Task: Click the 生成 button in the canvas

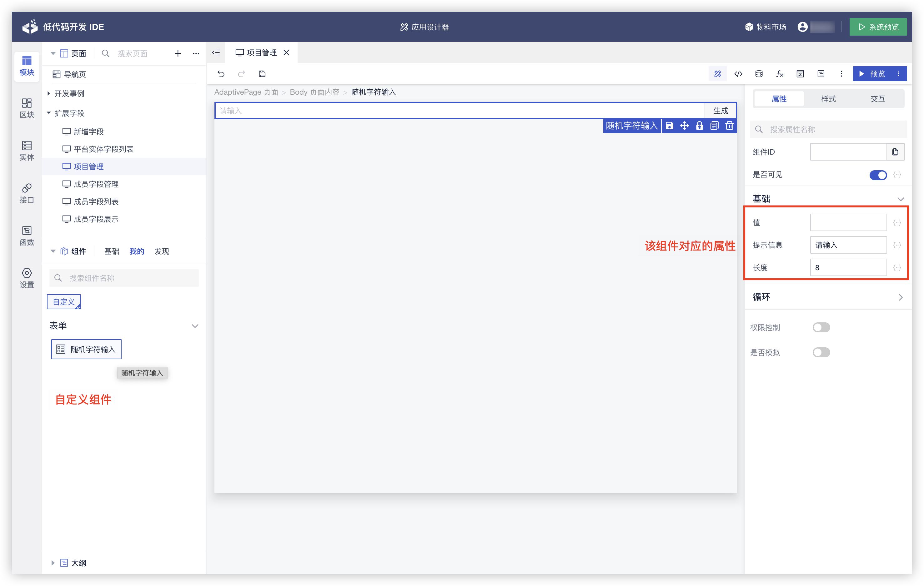Action: [x=720, y=111]
